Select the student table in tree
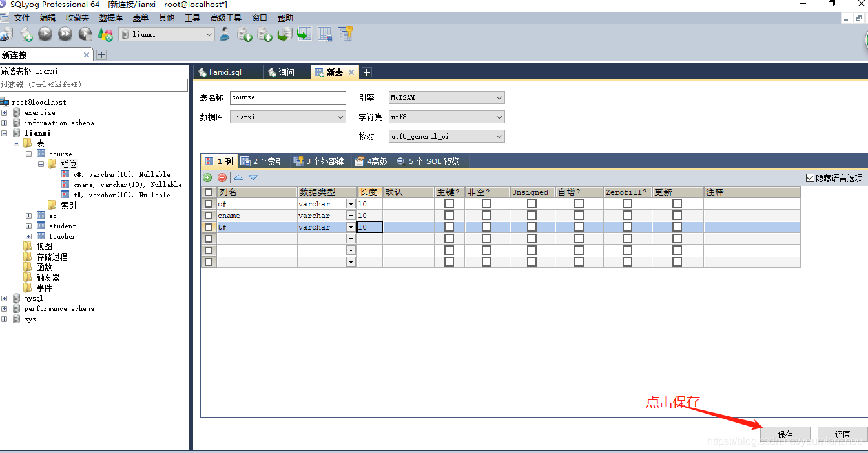The image size is (868, 453). coord(62,226)
